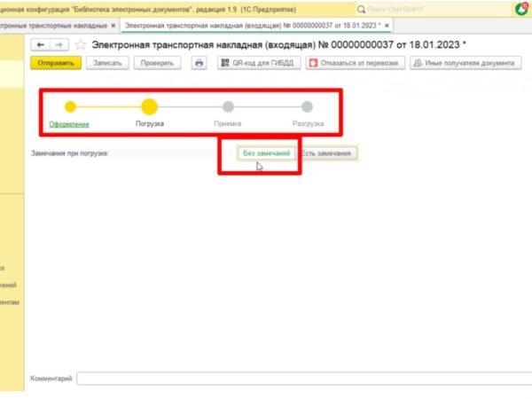
Task: Click the forward arrow navigation button
Action: 59,45
